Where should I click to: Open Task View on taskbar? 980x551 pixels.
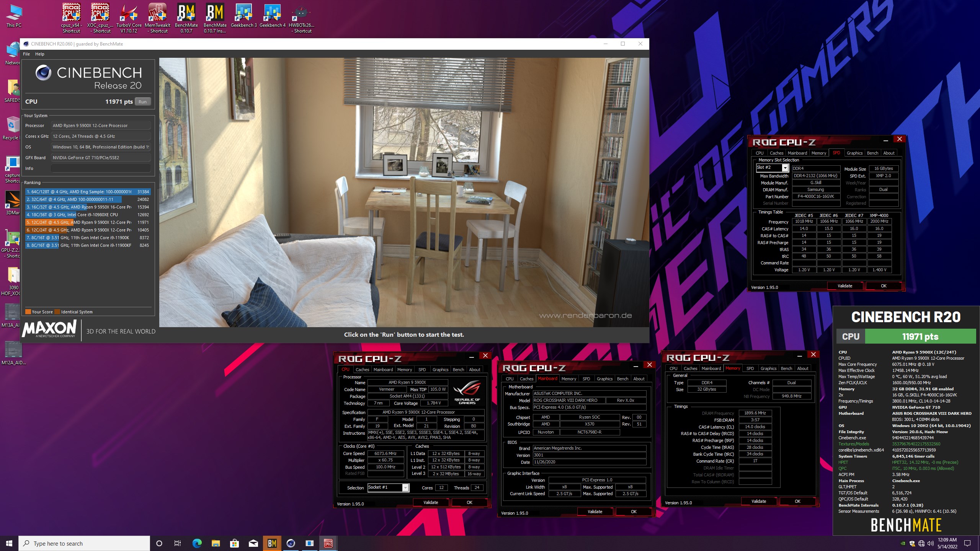tap(178, 543)
